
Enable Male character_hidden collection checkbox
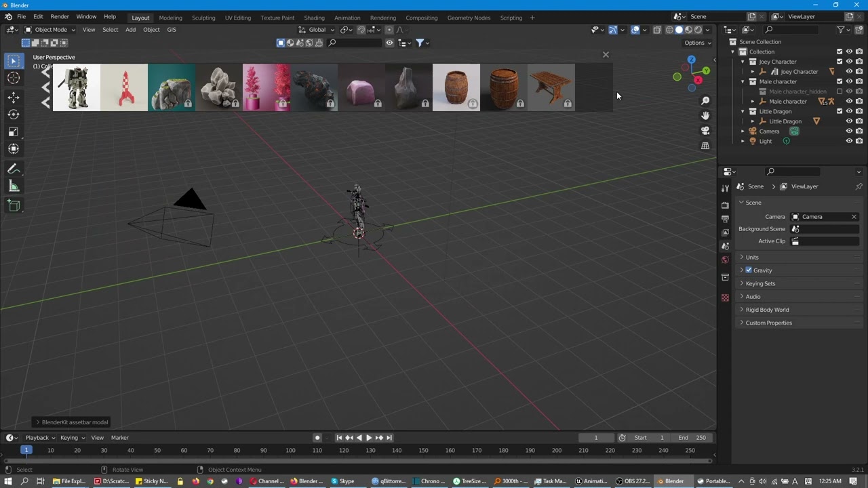tap(840, 91)
